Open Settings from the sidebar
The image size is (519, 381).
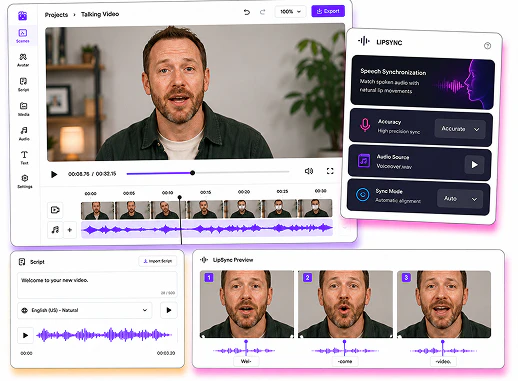(x=25, y=181)
